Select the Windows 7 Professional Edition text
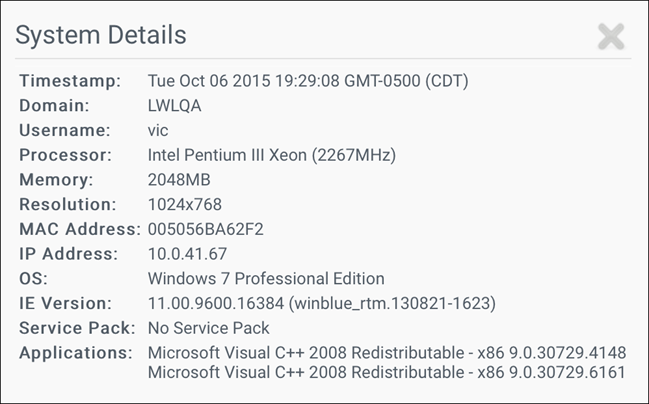 [x=266, y=279]
